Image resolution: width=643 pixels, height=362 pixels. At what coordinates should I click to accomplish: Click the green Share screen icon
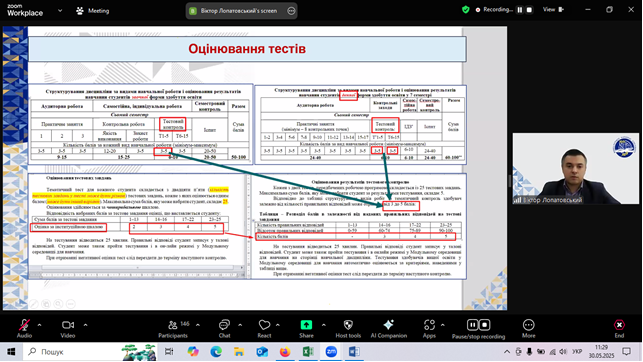tap(306, 325)
